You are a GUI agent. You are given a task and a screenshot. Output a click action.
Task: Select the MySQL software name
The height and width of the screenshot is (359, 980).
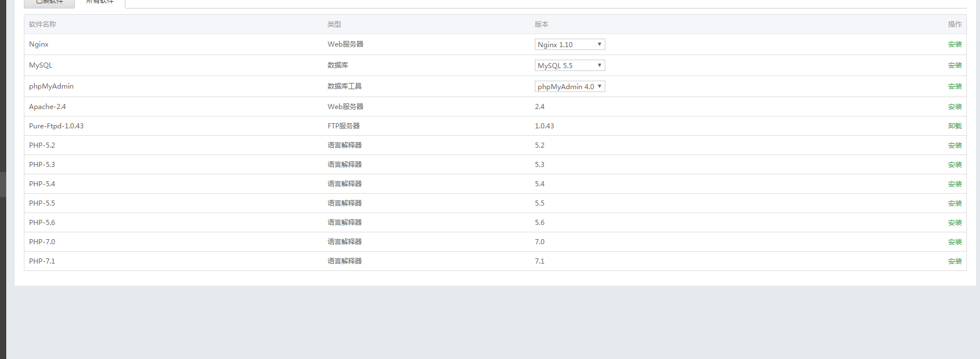pos(40,65)
